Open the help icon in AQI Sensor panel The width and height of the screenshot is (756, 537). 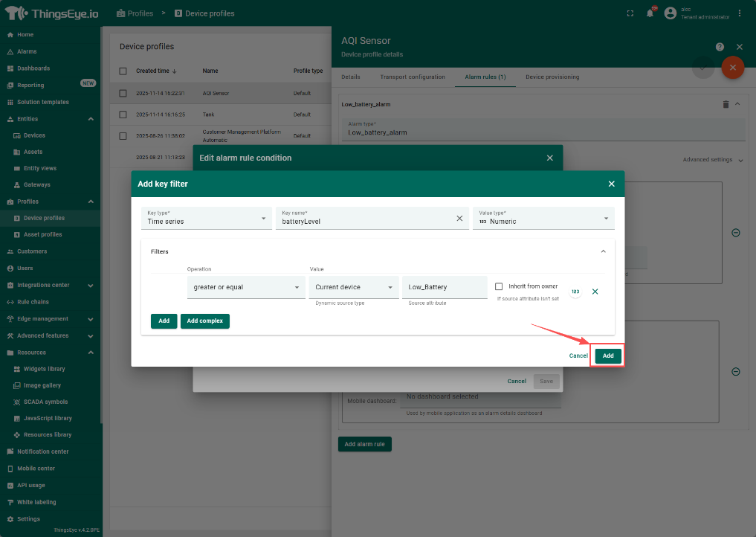point(720,47)
